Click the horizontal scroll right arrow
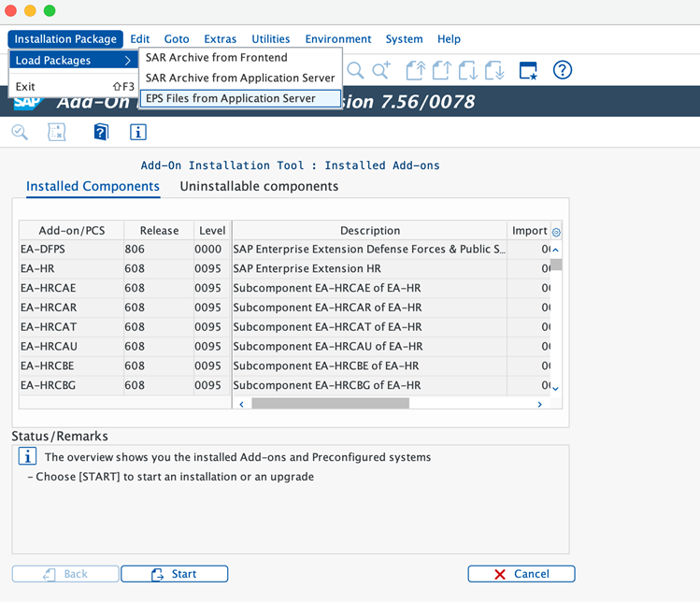 (x=540, y=404)
